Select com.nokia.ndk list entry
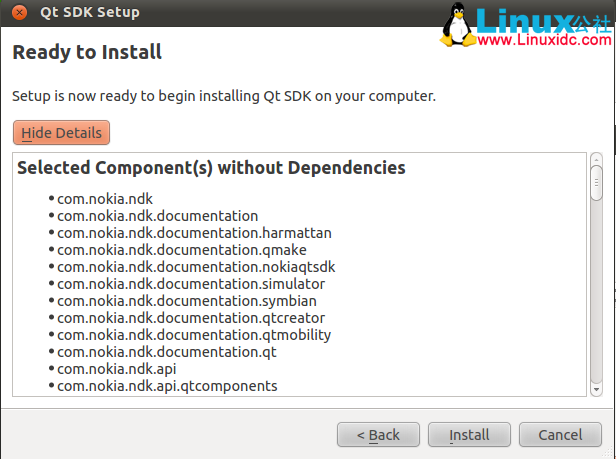616x459 pixels. click(105, 199)
